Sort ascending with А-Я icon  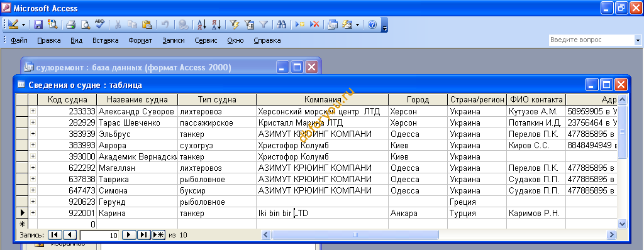pyautogui.click(x=202, y=24)
